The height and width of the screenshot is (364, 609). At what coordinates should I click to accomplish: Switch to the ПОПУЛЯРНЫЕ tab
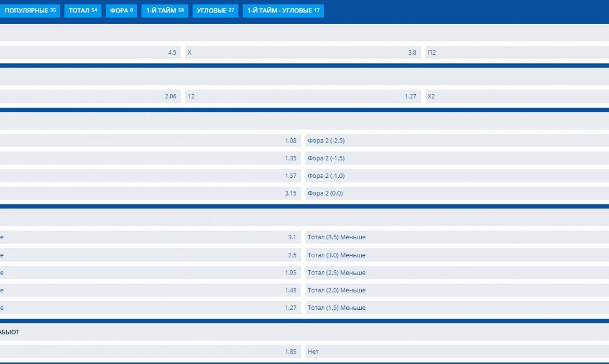click(31, 10)
